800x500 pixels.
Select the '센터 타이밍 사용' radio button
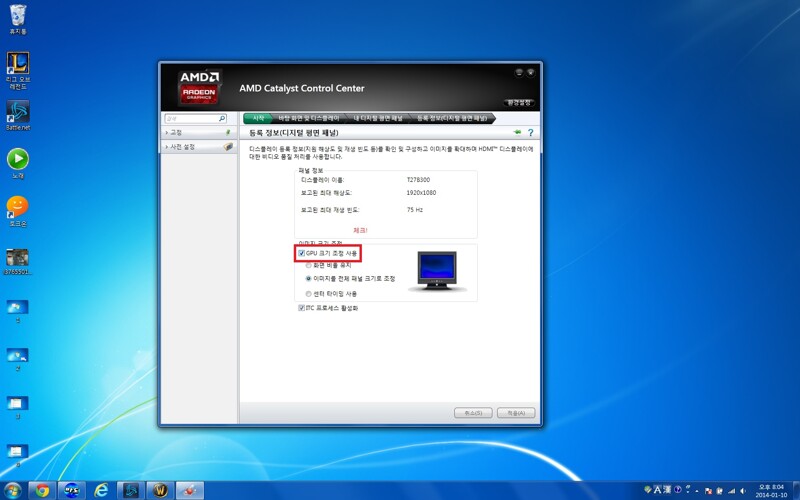[x=308, y=294]
